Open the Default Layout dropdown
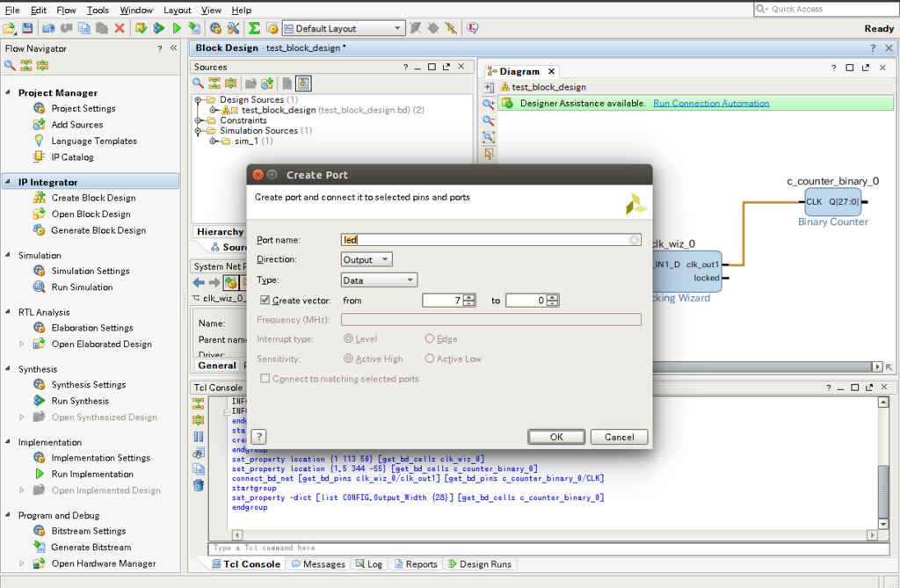The height and width of the screenshot is (588, 900). click(x=344, y=28)
